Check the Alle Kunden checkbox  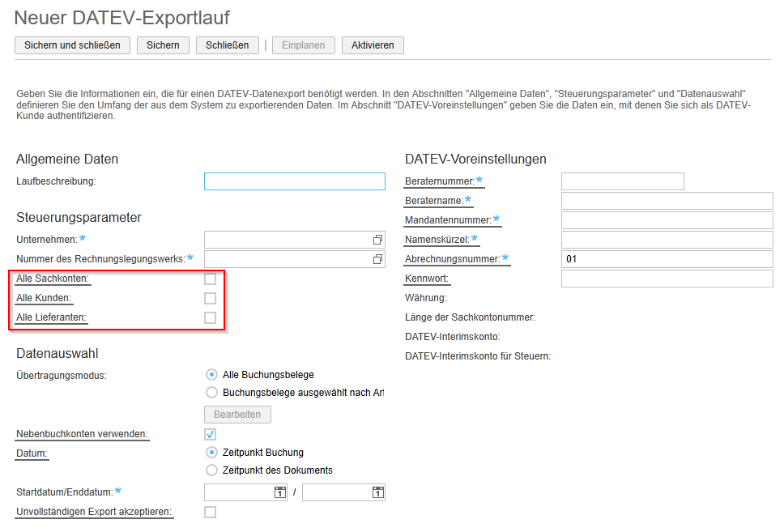(210, 299)
